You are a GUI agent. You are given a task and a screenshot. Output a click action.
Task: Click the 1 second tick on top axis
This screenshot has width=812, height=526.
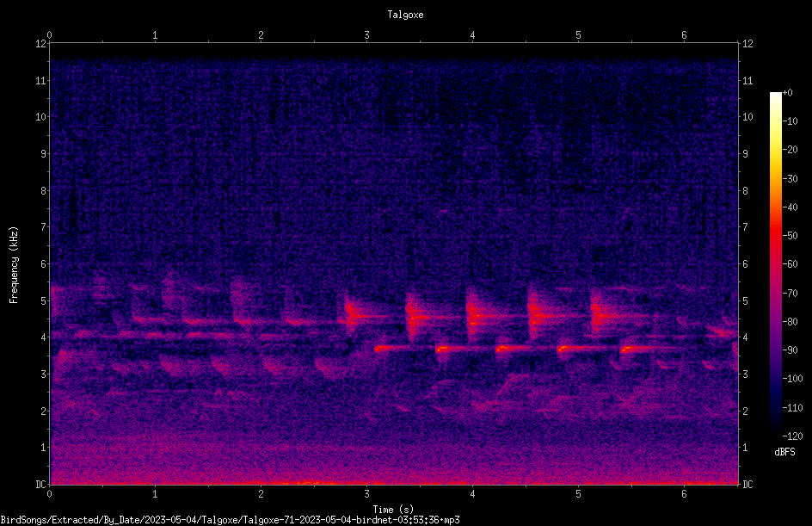click(155, 35)
